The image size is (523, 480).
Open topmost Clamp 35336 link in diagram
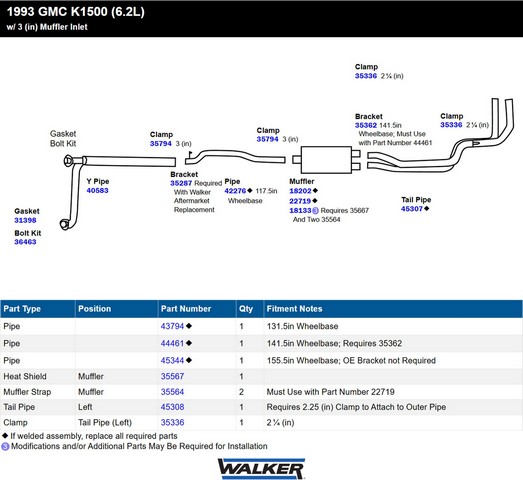pyautogui.click(x=366, y=76)
